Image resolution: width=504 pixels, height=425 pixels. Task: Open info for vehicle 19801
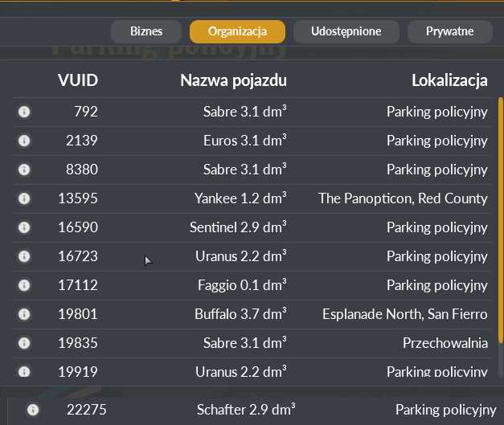(24, 314)
